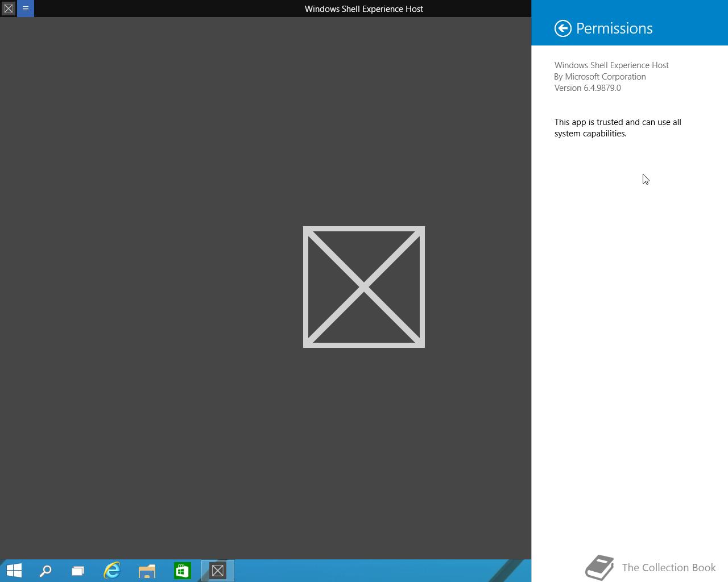
Task: Click the 'This app is trusted' message
Action: (618, 128)
